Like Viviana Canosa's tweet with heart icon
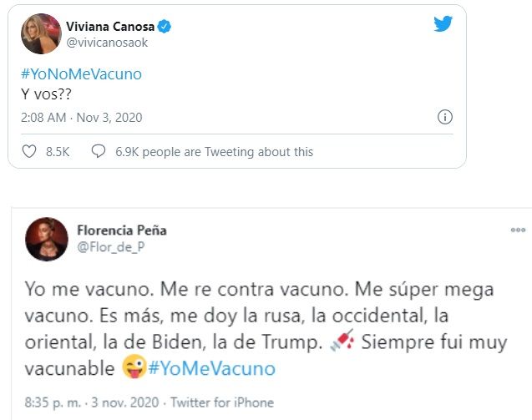The height and width of the screenshot is (420, 532). point(29,152)
